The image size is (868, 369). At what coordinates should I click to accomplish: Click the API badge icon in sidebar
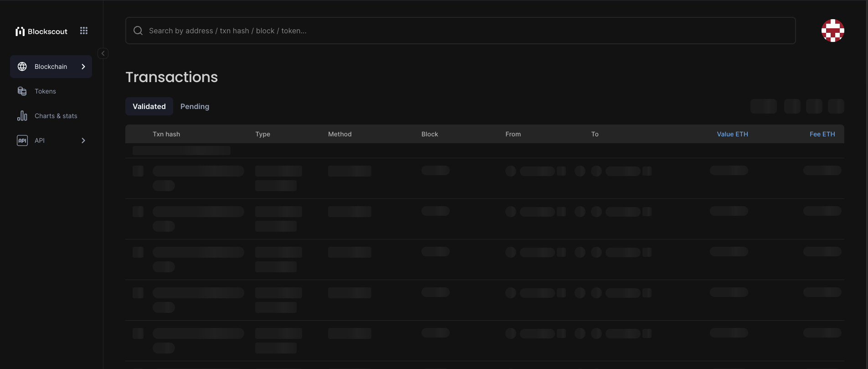coord(22,140)
